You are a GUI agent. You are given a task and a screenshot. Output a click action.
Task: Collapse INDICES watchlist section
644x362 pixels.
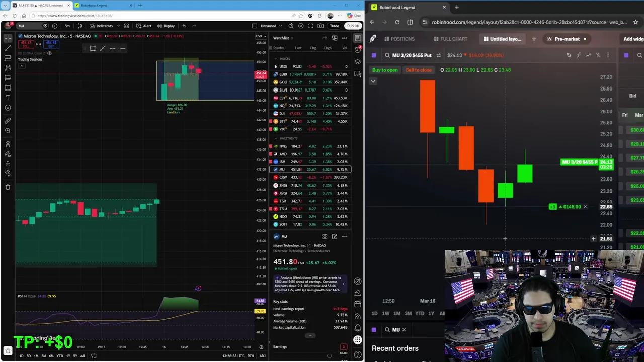[x=276, y=59]
